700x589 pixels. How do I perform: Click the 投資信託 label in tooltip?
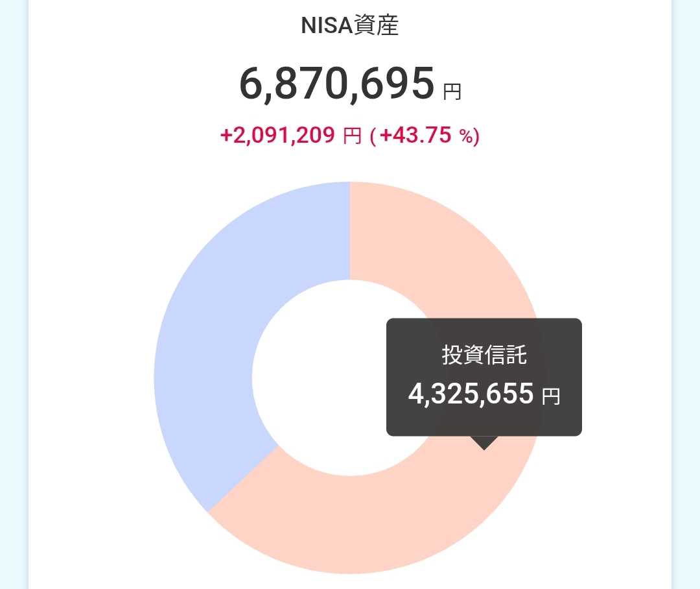pos(484,355)
